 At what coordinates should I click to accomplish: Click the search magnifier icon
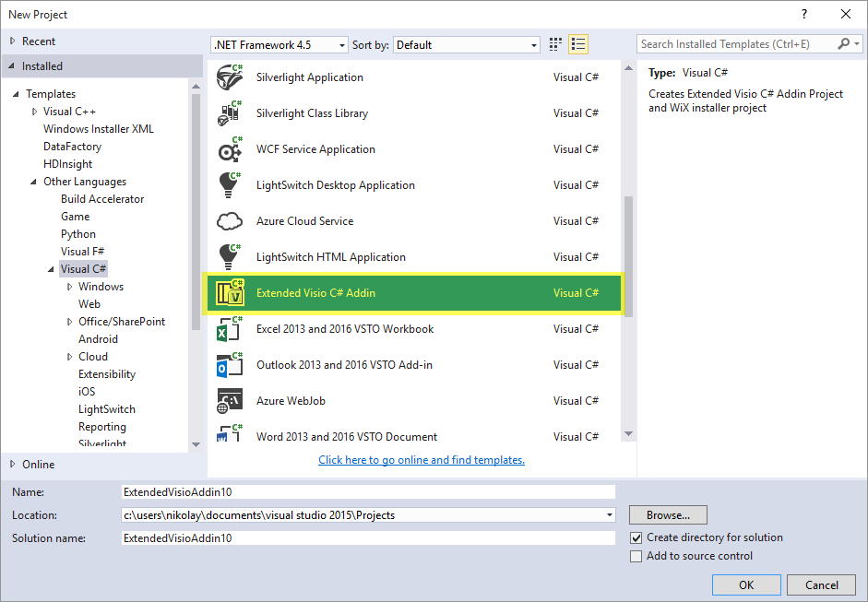[x=844, y=43]
